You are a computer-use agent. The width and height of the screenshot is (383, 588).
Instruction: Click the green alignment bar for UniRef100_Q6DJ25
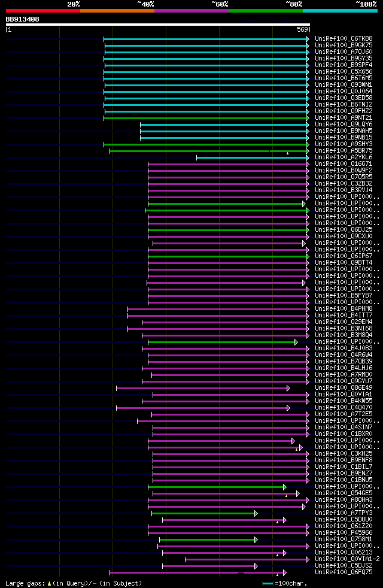point(227,231)
